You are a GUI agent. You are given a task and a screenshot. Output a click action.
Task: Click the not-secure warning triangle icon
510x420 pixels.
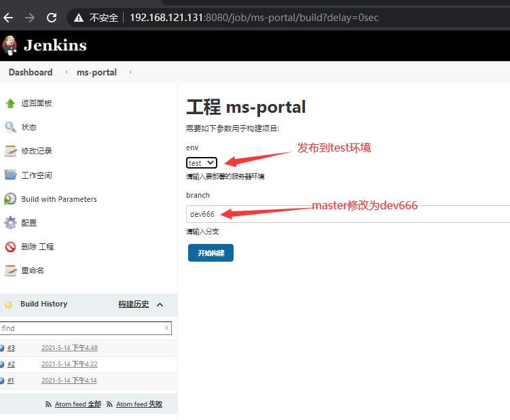(x=79, y=18)
